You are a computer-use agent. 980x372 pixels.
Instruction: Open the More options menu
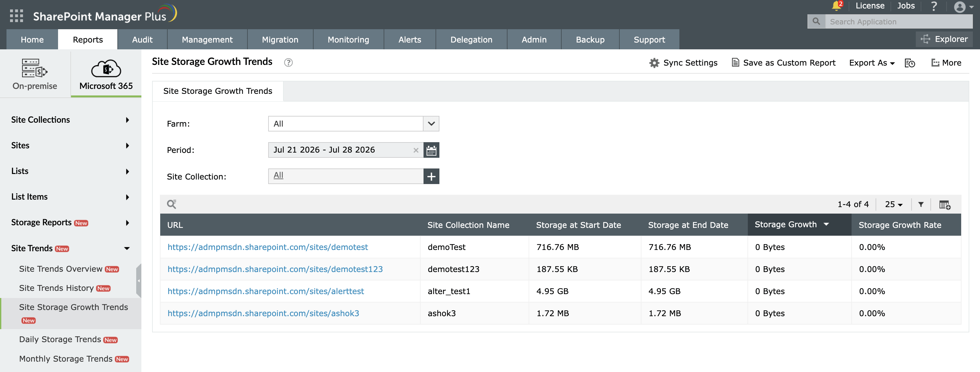[946, 63]
